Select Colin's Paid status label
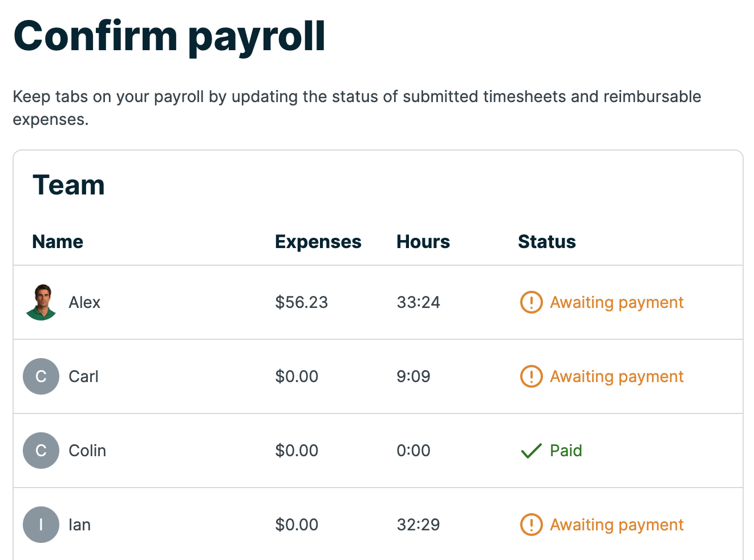This screenshot has height=560, width=754. coord(566,451)
